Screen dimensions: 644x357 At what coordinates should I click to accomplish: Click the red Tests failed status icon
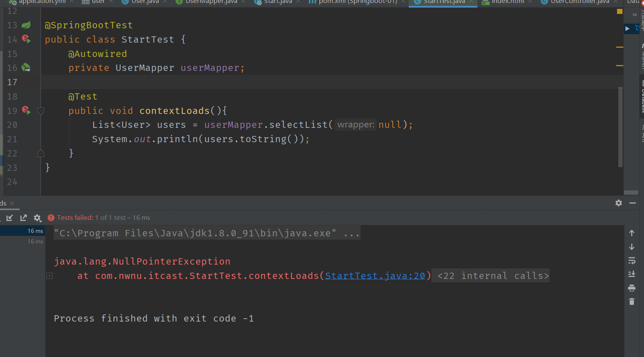51,218
